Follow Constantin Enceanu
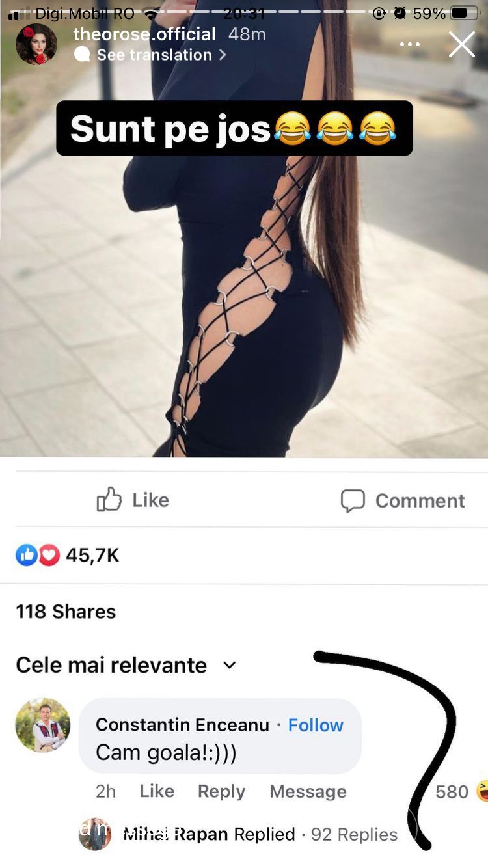488x868 pixels. (316, 725)
